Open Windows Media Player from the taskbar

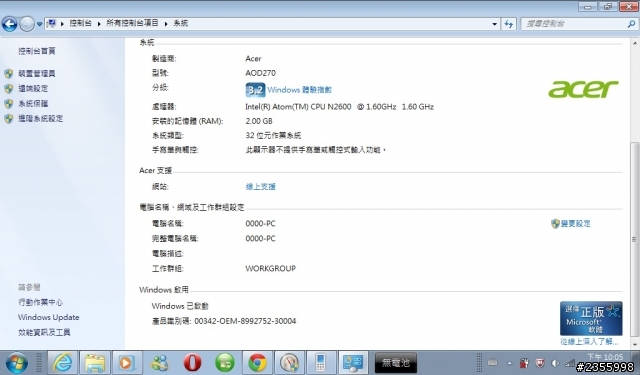point(127,363)
